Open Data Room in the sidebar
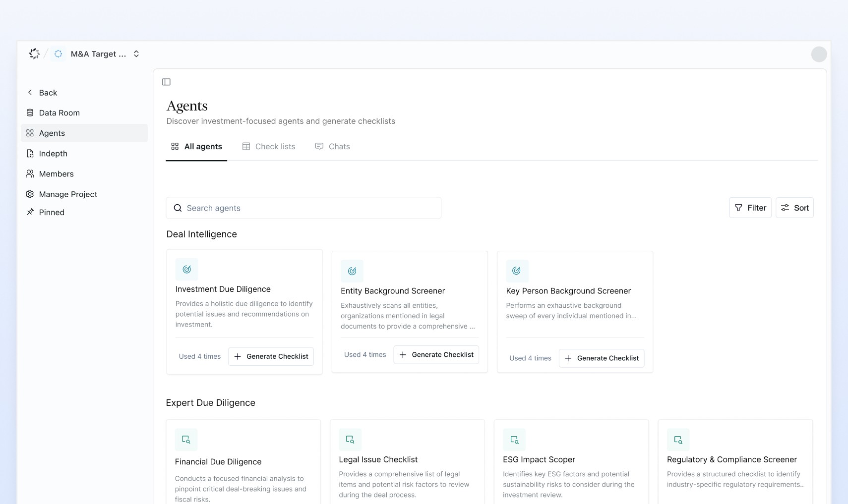 coord(84,113)
